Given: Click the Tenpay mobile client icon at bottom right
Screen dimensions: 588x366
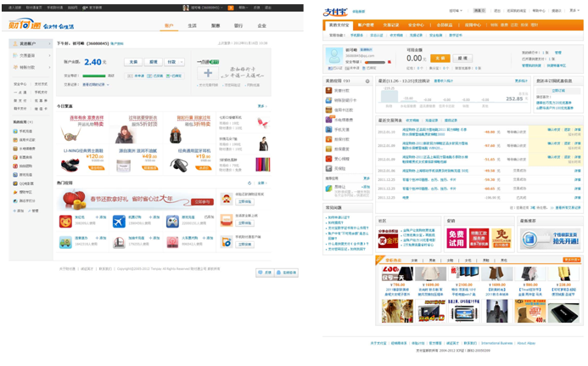Looking at the screenshot, I should (x=227, y=242).
